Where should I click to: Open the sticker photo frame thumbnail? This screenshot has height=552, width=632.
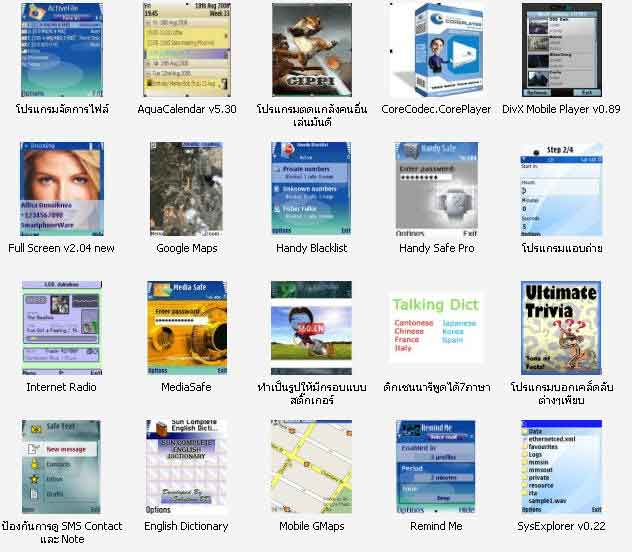click(x=311, y=328)
